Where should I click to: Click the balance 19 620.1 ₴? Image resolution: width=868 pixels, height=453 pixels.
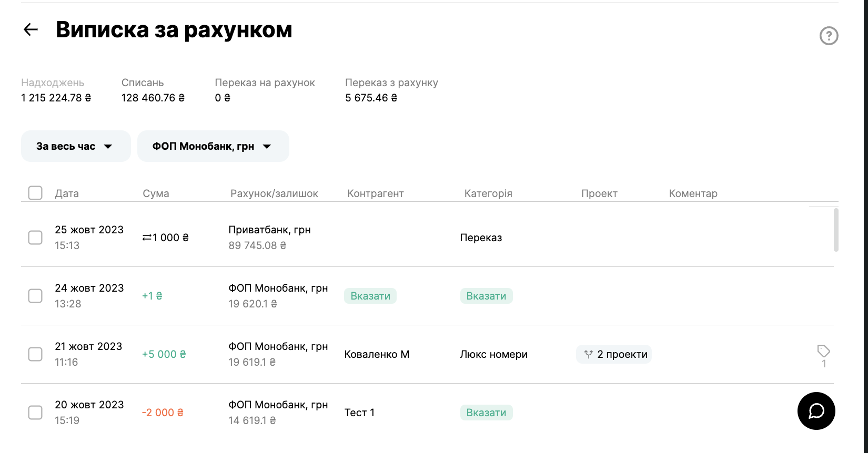coord(253,304)
